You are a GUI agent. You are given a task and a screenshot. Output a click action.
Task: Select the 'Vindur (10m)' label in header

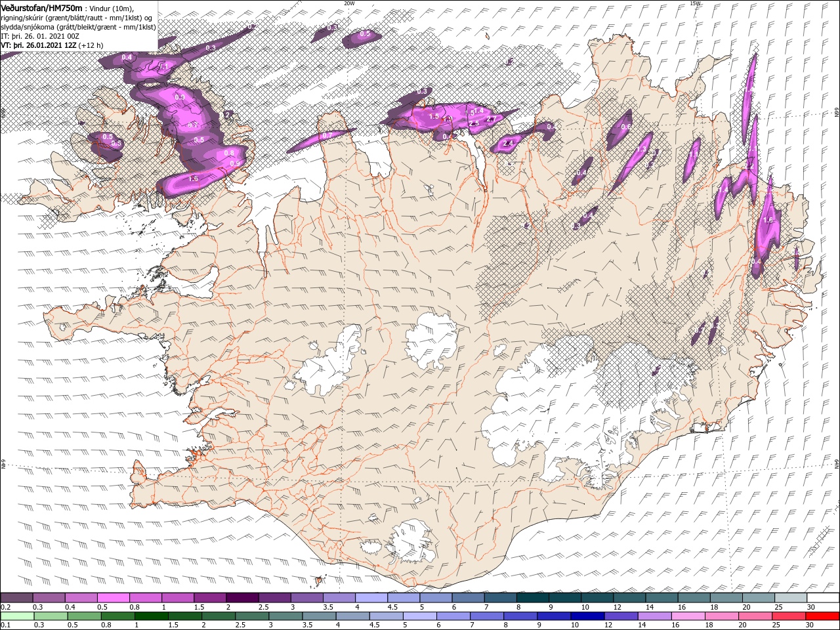pos(112,8)
